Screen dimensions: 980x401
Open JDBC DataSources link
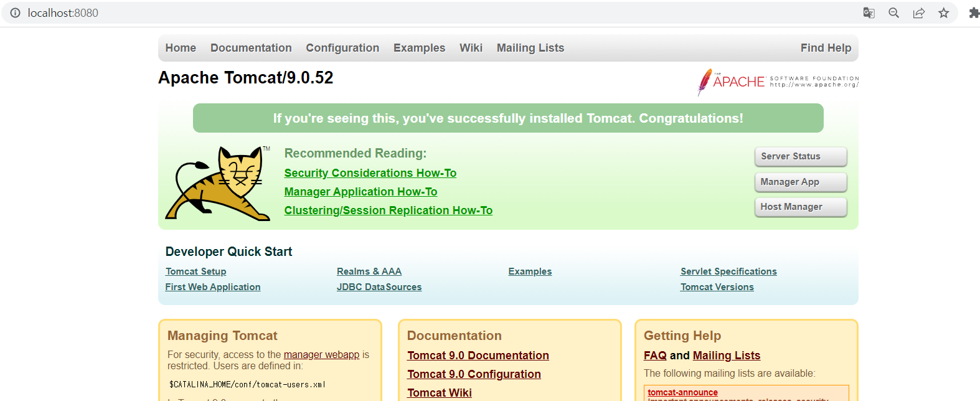pos(379,287)
